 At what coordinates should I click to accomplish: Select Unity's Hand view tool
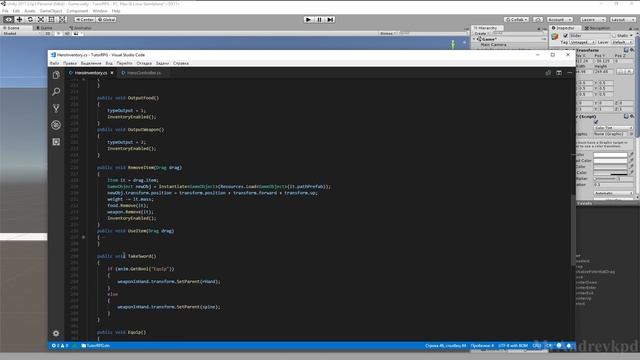click(8, 20)
